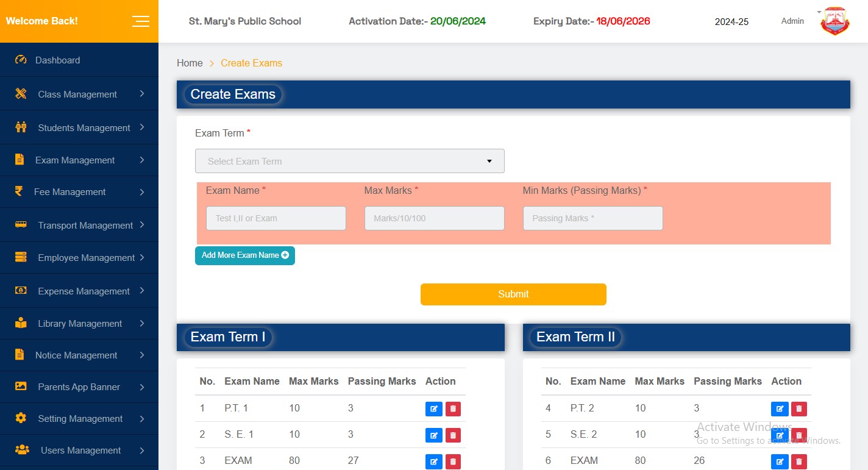This screenshot has height=470, width=868.
Task: Open the Select Exam Term dropdown
Action: coord(349,161)
